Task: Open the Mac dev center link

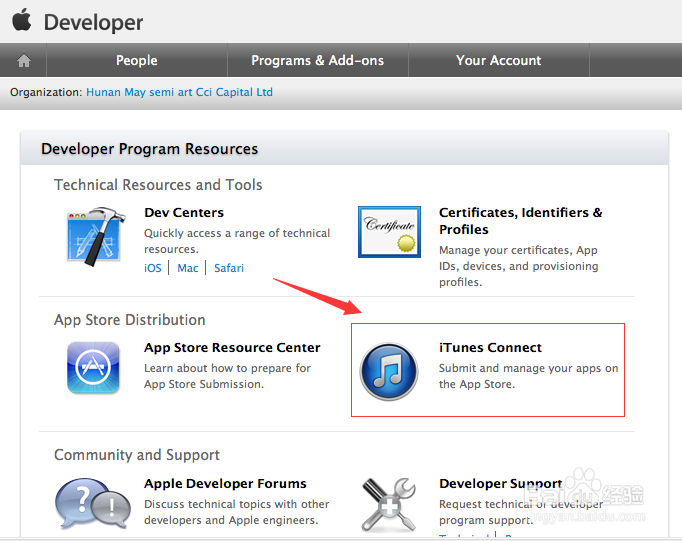Action: (x=187, y=268)
